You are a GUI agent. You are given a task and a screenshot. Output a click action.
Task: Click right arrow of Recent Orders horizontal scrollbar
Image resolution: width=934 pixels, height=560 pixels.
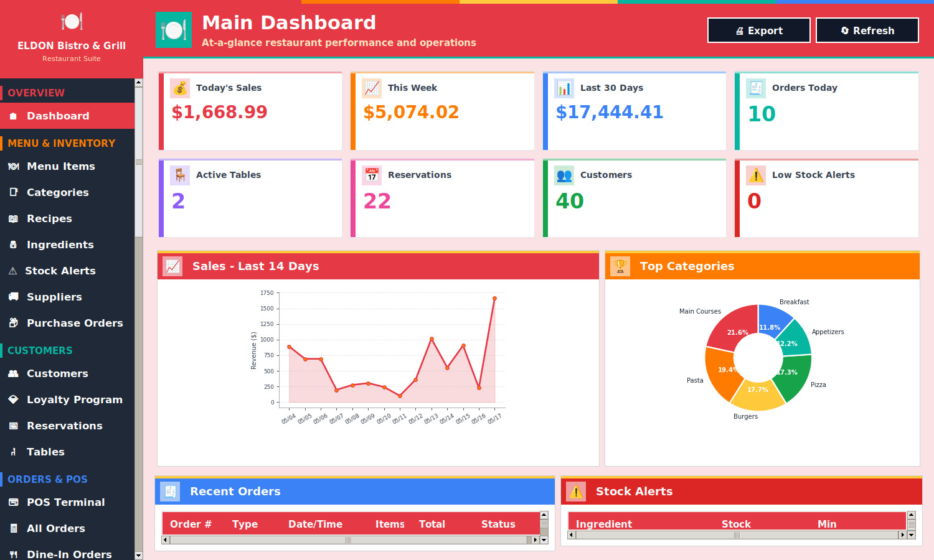pyautogui.click(x=535, y=540)
